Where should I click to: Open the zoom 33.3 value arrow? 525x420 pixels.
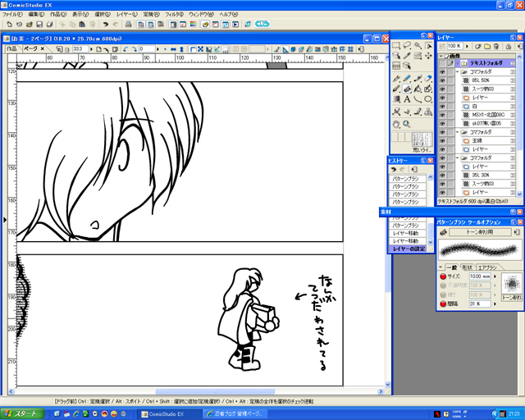(x=91, y=49)
